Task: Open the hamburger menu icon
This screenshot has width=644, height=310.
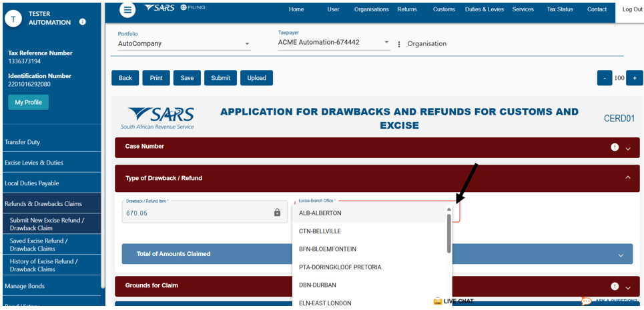Action: point(127,10)
